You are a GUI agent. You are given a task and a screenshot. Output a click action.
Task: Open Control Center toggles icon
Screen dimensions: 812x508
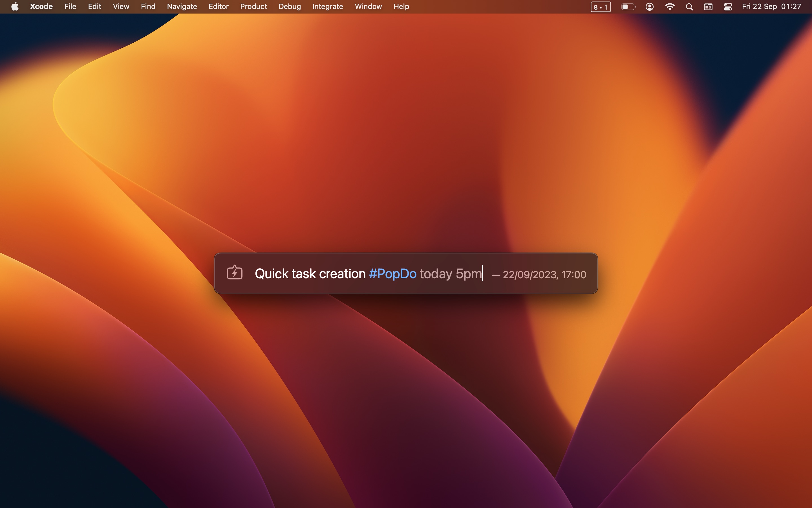pos(728,7)
